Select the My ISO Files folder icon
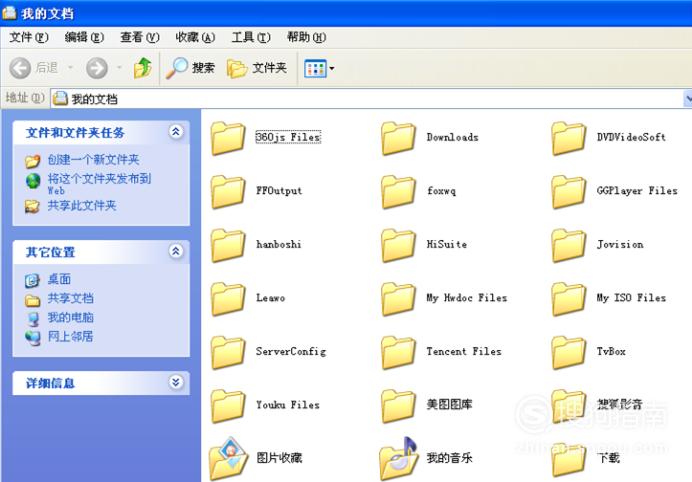The image size is (692, 482). pyautogui.click(x=568, y=299)
